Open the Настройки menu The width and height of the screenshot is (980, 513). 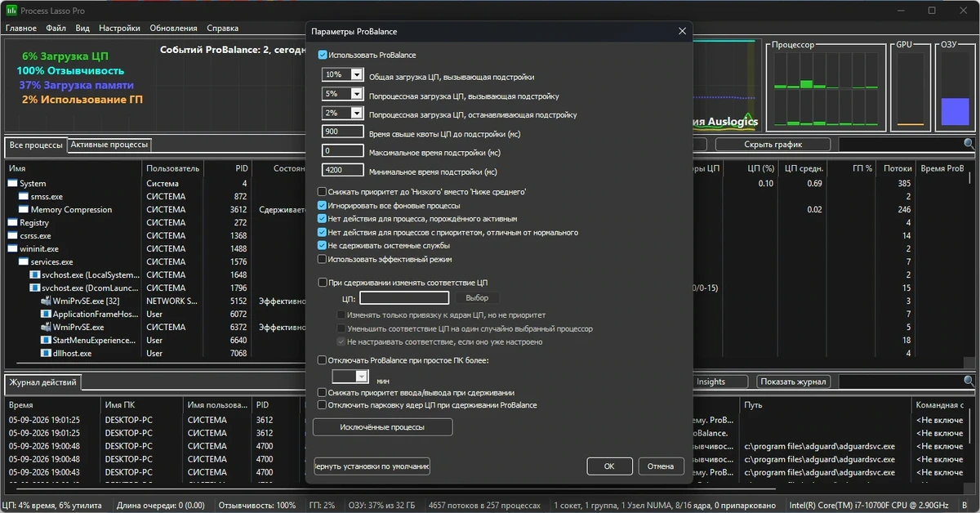click(x=119, y=28)
